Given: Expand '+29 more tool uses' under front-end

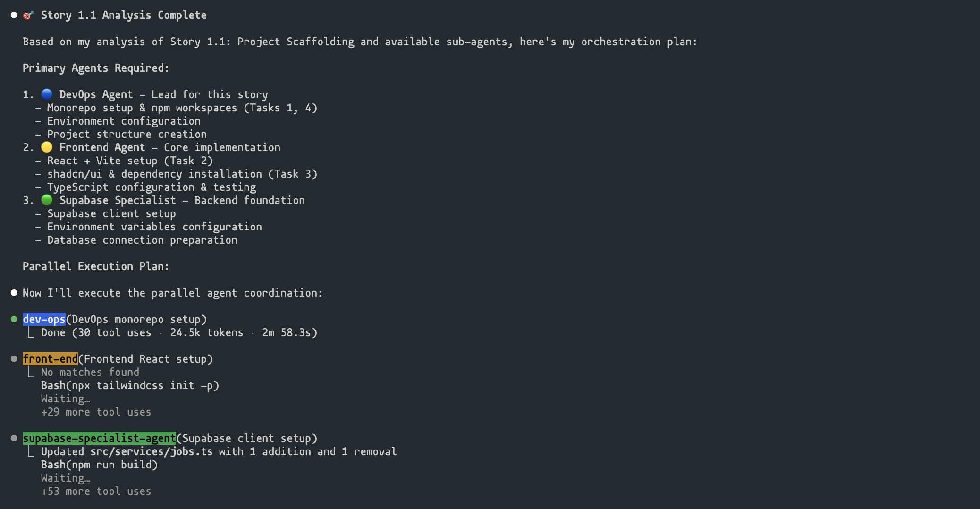Looking at the screenshot, I should click(x=96, y=412).
